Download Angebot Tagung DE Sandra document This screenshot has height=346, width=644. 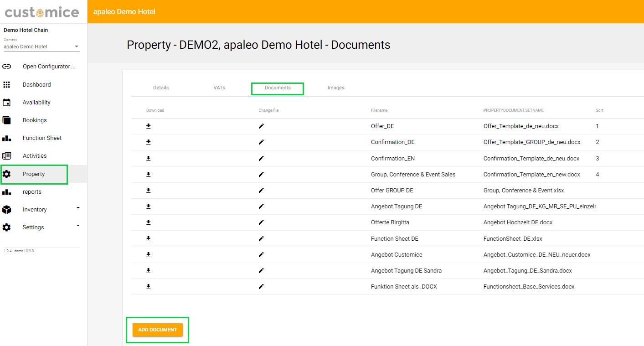pyautogui.click(x=149, y=270)
